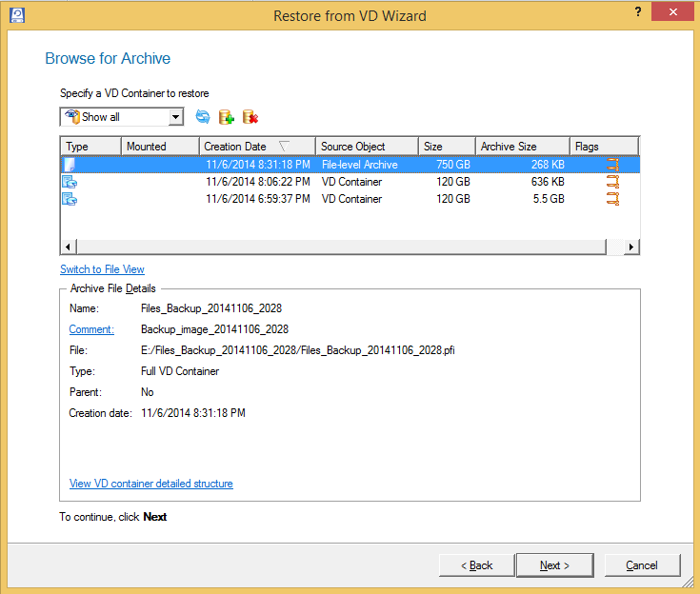Click the Comment link
Viewport: 700px width, 594px height.
91,329
